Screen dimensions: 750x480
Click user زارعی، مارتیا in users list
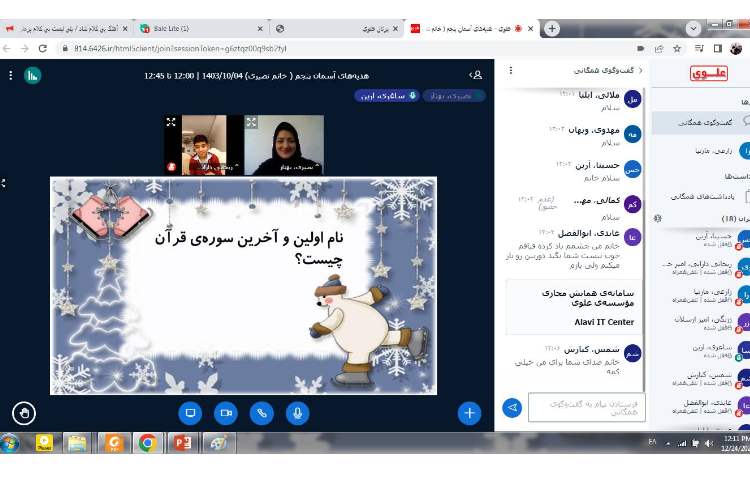click(x=708, y=295)
